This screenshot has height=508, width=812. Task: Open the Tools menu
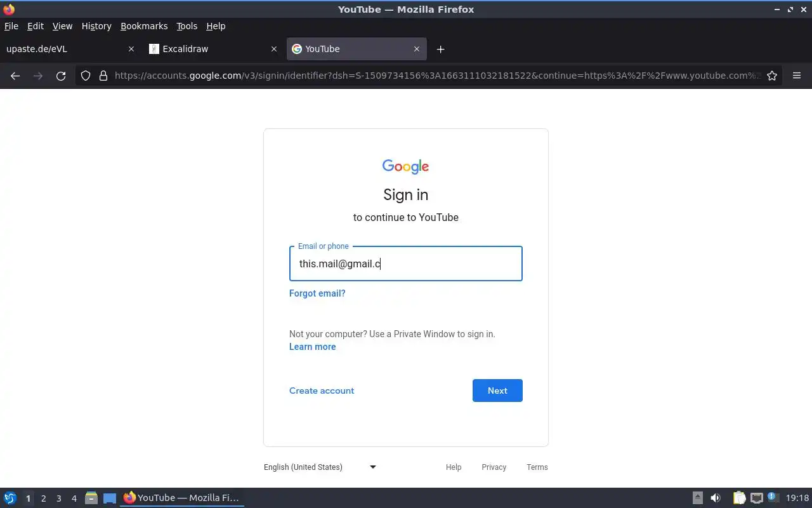point(187,26)
